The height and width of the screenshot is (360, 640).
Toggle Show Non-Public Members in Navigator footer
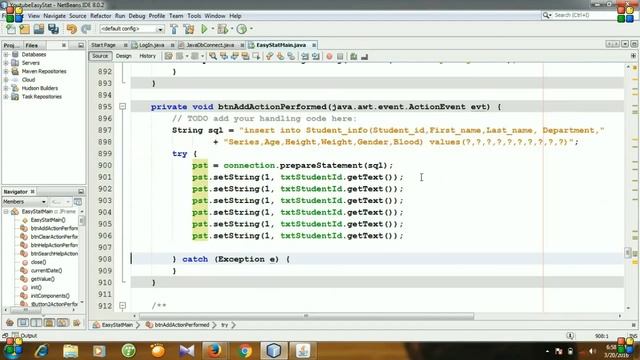pyautogui.click(x=49, y=323)
